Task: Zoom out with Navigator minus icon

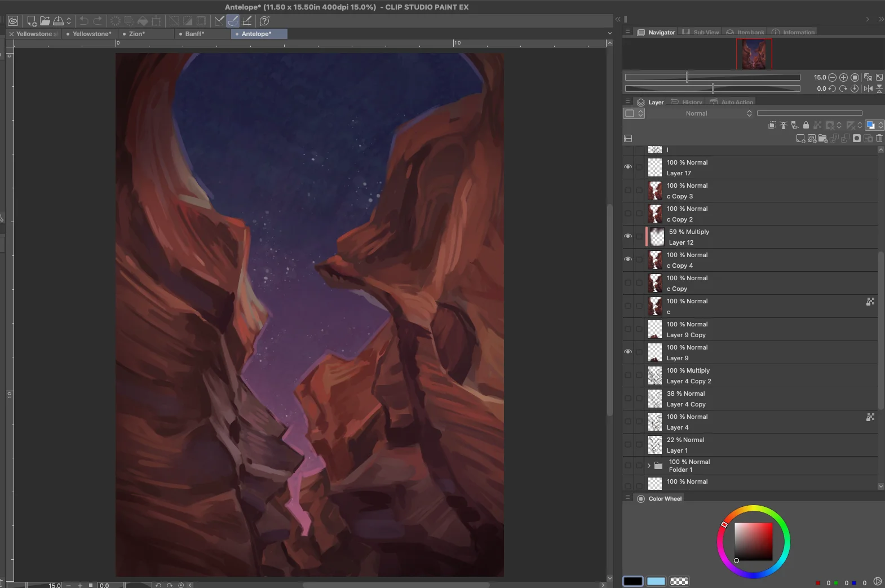Action: [832, 77]
